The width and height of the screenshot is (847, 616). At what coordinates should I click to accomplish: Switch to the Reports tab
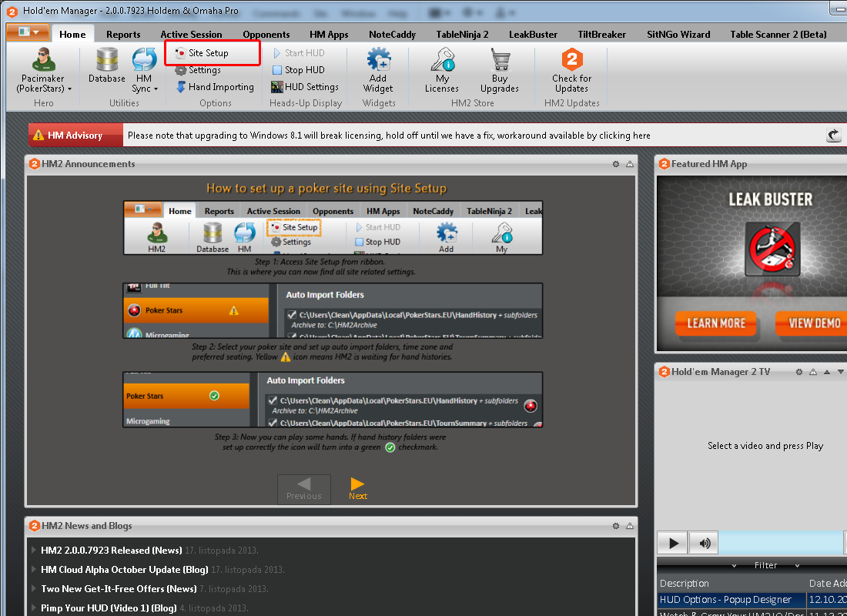pos(123,34)
